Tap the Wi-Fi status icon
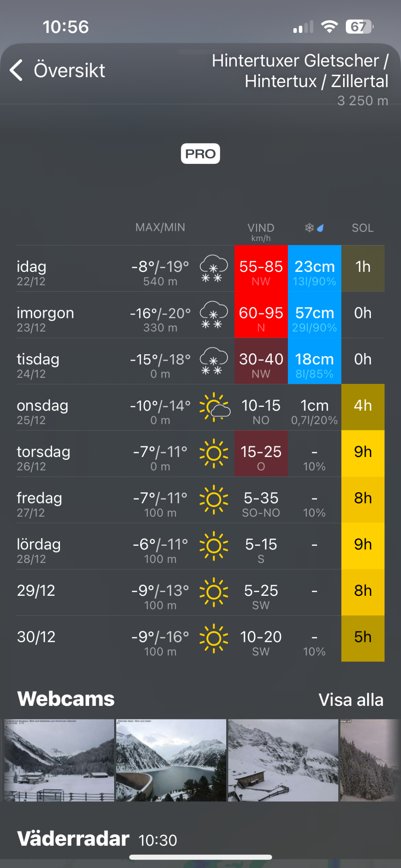The height and width of the screenshot is (868, 401). point(329,27)
